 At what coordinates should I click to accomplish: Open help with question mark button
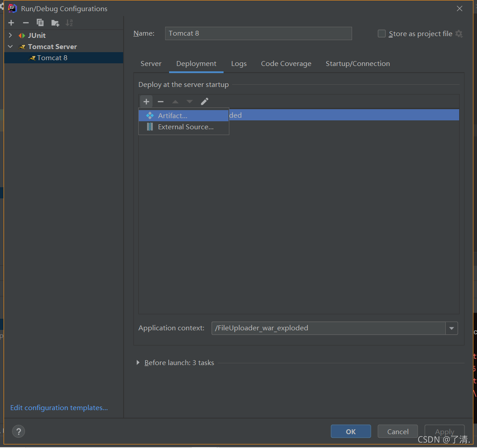click(x=19, y=432)
